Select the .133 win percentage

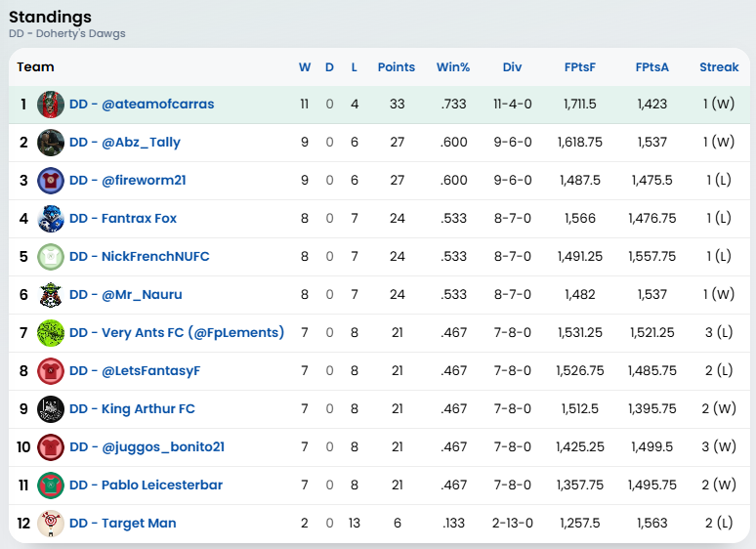[453, 523]
